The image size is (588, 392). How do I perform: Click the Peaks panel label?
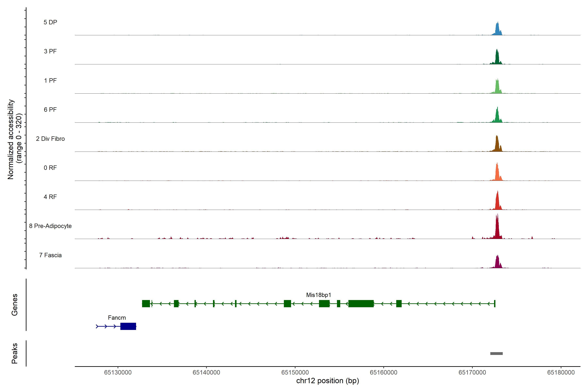click(x=15, y=353)
